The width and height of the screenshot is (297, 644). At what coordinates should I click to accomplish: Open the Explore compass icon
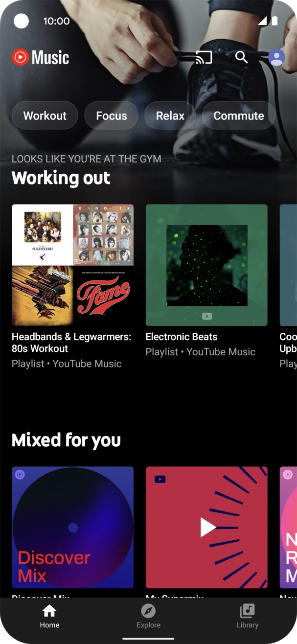click(x=148, y=611)
